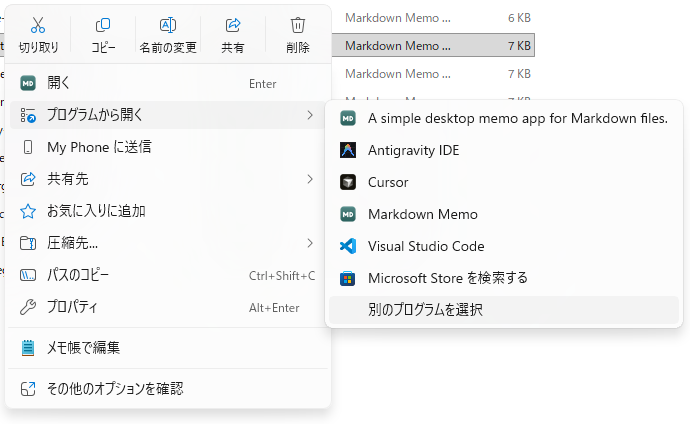This screenshot has width=690, height=424.
Task: Click the path icon beside パスのコピー
Action: (28, 275)
